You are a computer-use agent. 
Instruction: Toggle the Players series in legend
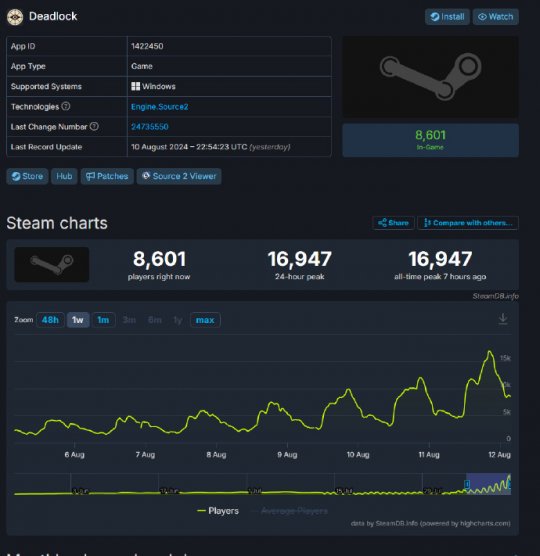218,511
